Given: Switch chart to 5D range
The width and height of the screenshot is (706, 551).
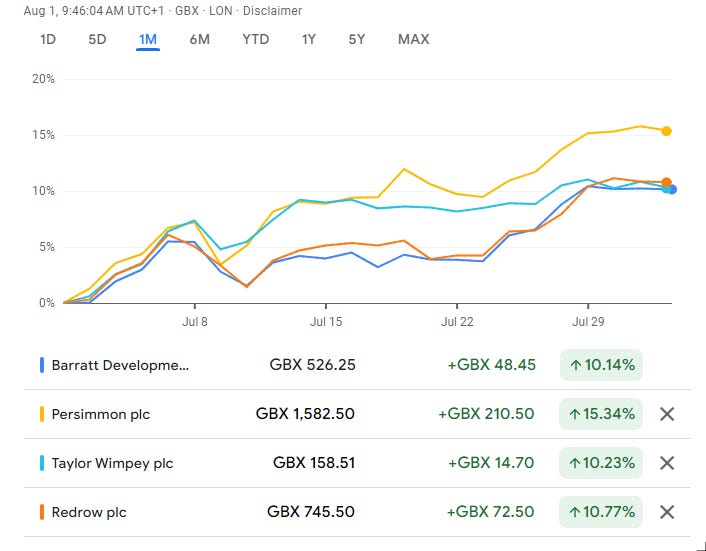Looking at the screenshot, I should pos(97,40).
